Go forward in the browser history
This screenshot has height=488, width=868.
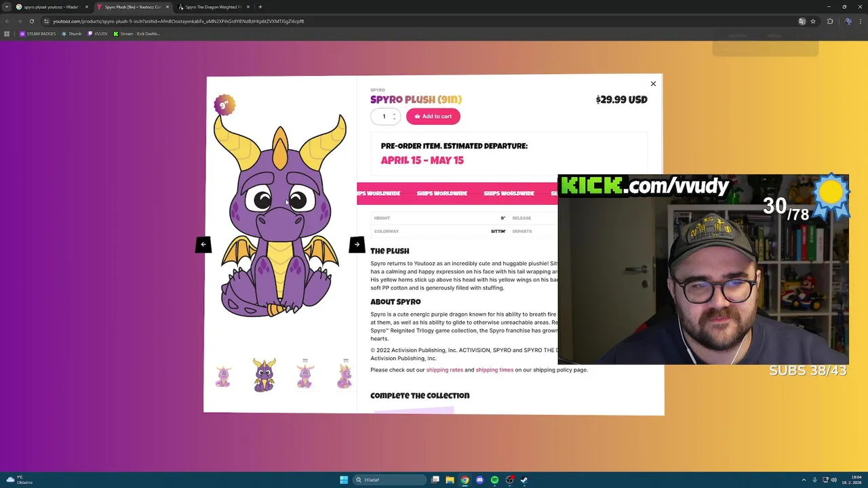click(x=19, y=21)
